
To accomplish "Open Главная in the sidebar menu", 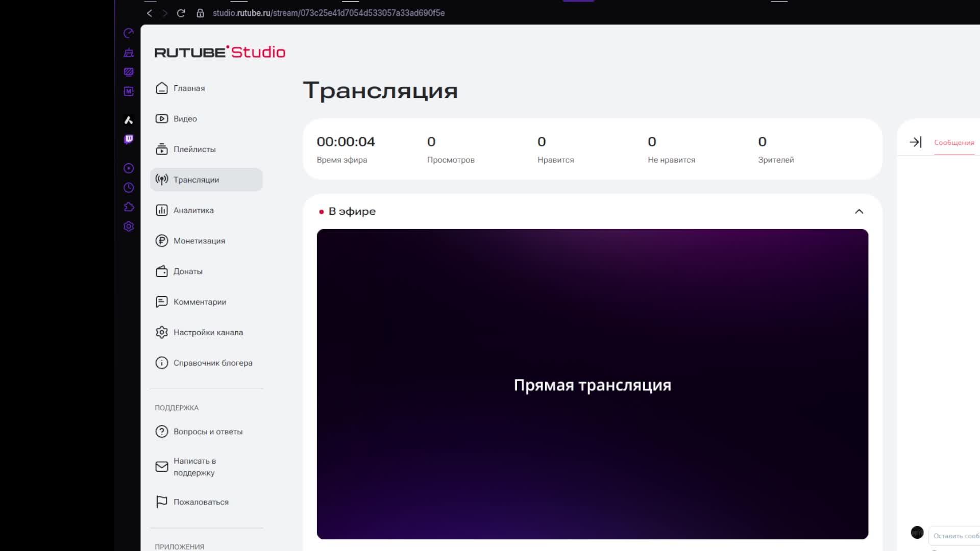I will 189,88.
